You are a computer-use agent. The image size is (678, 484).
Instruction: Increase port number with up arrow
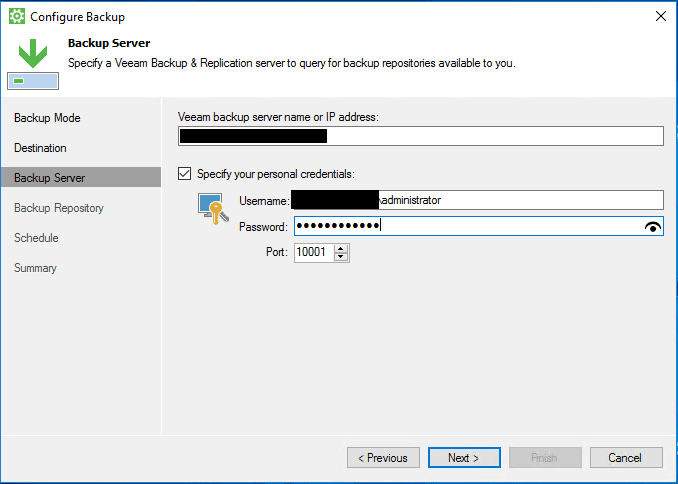342,248
